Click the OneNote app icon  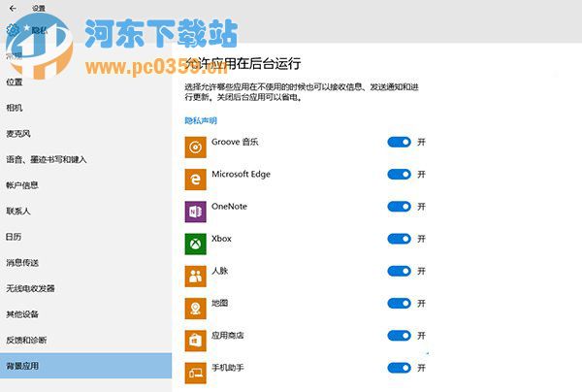[x=196, y=212]
